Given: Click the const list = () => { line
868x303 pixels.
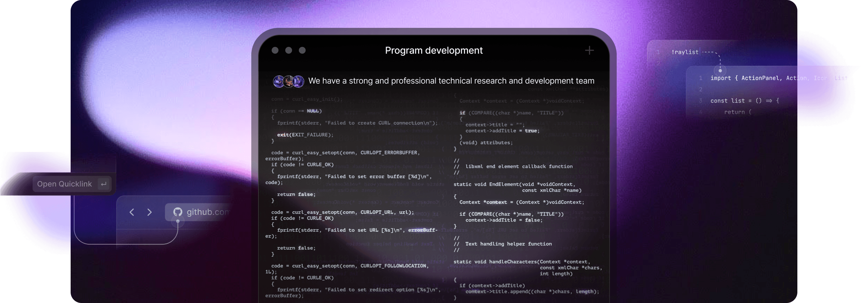Looking at the screenshot, I should coord(745,101).
